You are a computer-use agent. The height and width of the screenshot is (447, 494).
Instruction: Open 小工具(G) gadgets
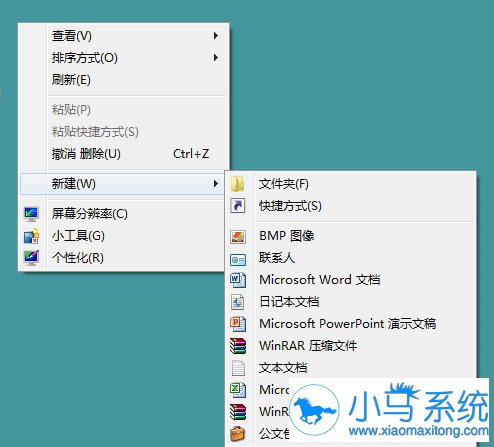click(x=122, y=236)
